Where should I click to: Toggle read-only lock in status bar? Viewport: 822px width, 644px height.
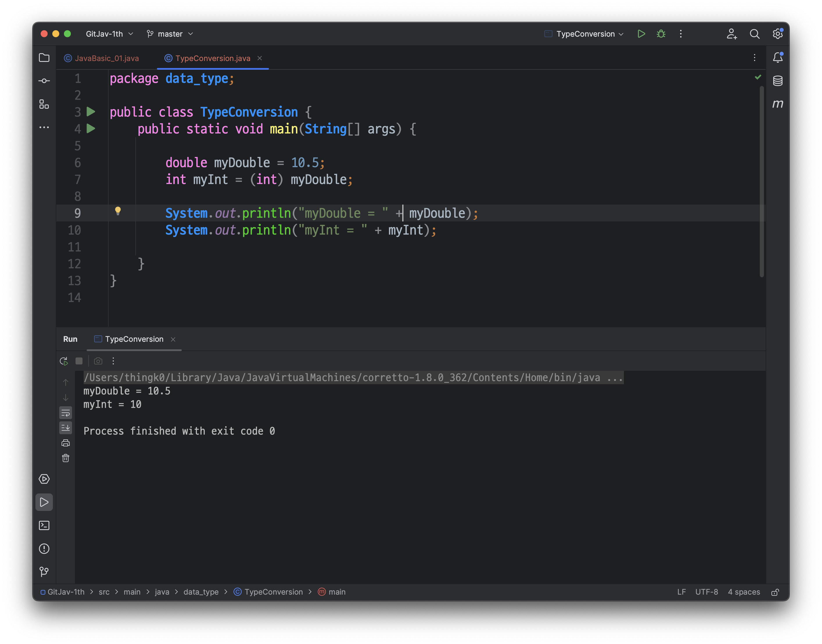(x=775, y=592)
